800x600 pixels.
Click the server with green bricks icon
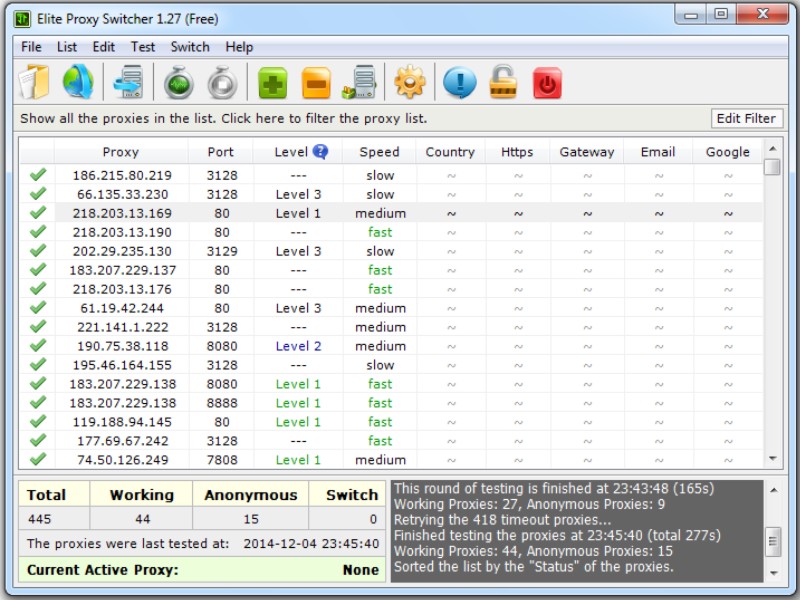tap(360, 82)
